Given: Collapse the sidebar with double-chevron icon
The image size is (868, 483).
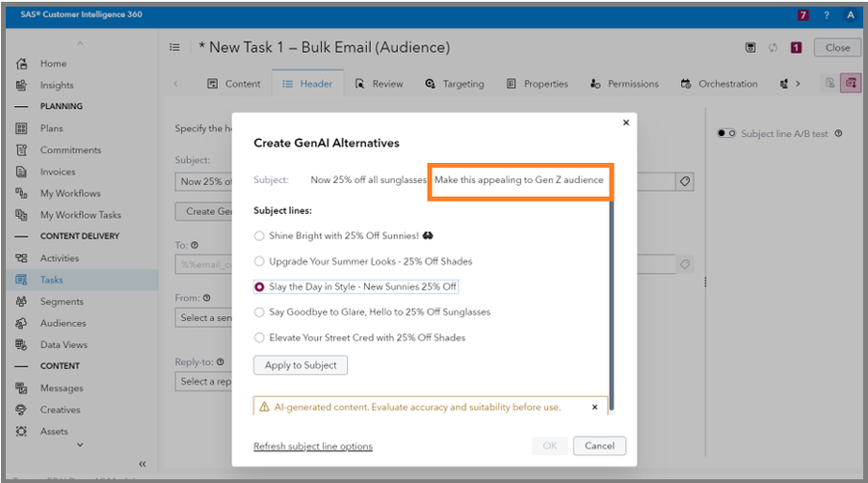Looking at the screenshot, I should click(143, 464).
